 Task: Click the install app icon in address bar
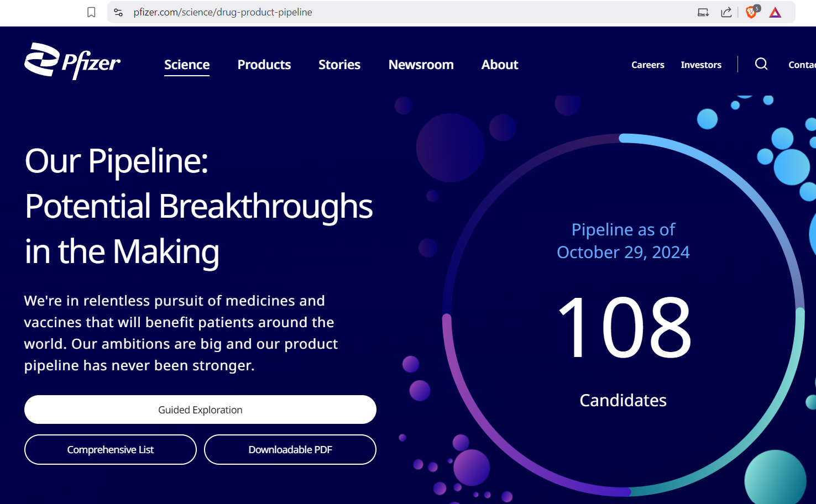(703, 12)
